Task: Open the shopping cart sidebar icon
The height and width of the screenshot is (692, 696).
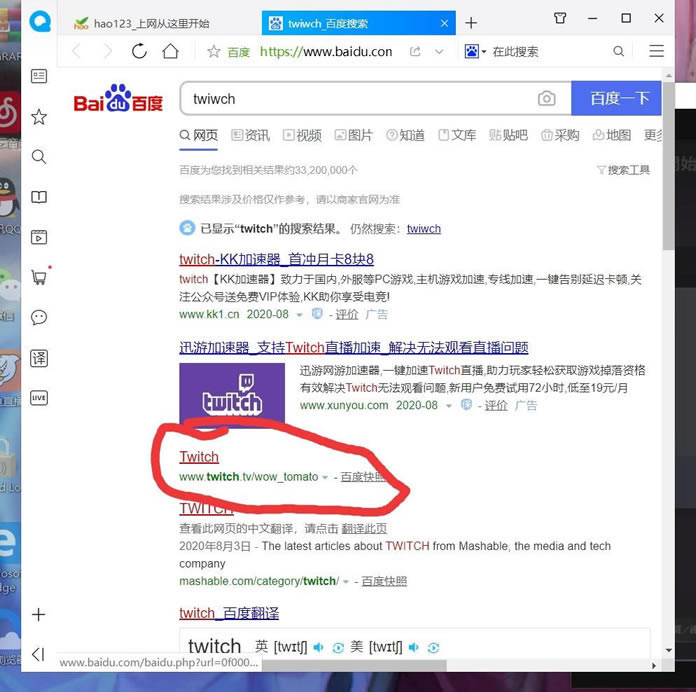Action: click(39, 277)
